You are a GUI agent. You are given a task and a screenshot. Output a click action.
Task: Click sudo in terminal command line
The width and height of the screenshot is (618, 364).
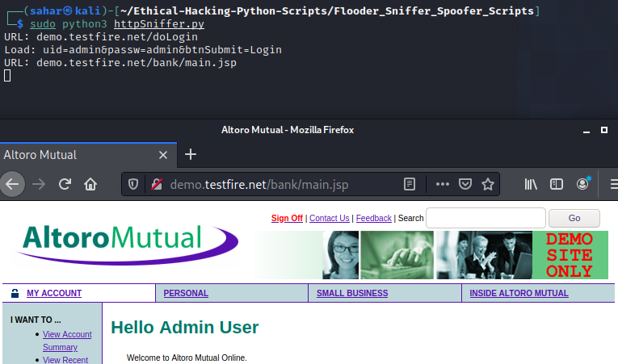(43, 24)
